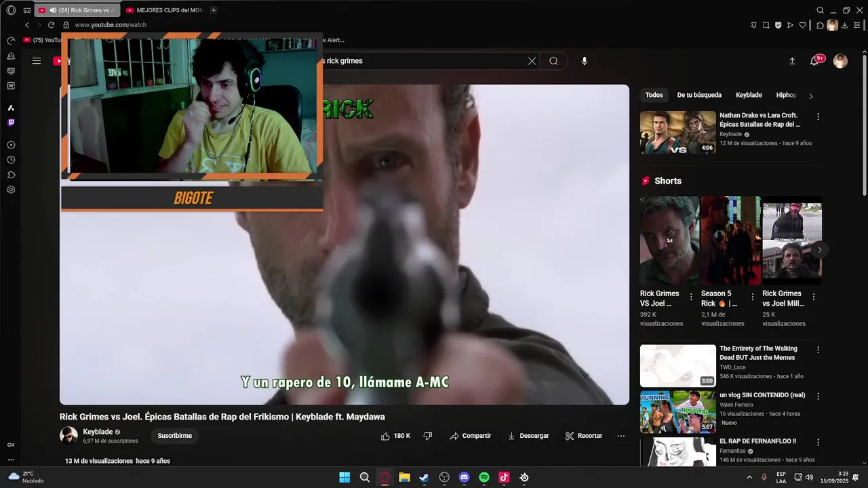Take a snapshot with the capture icon
Image resolution: width=868 pixels, height=488 pixels.
[766, 25]
